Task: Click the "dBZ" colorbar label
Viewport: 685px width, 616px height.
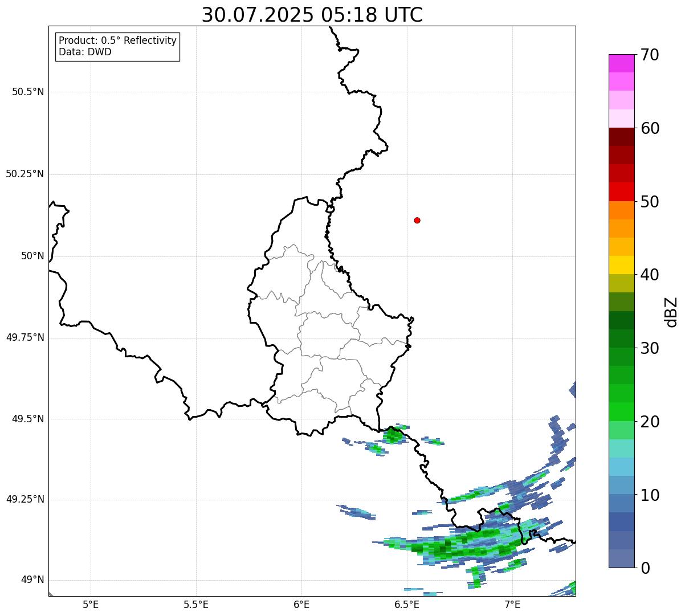Action: tap(671, 311)
